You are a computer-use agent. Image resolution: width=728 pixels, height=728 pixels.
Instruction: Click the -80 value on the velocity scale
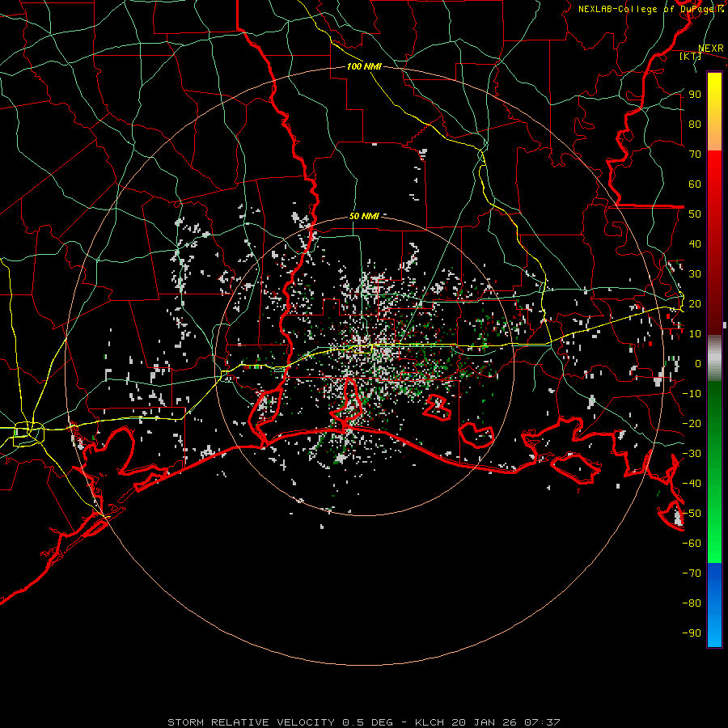[692, 603]
